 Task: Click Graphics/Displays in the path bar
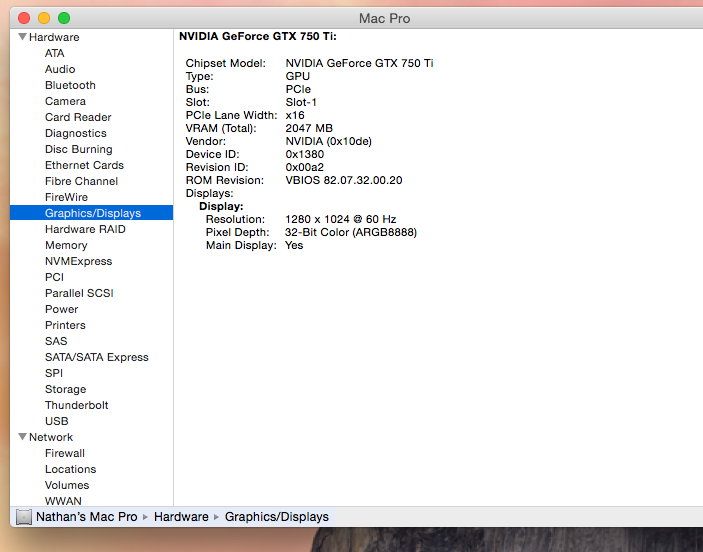(277, 517)
